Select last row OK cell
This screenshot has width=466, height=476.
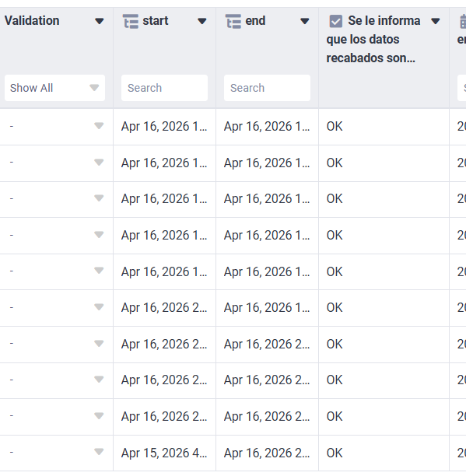pyautogui.click(x=384, y=453)
